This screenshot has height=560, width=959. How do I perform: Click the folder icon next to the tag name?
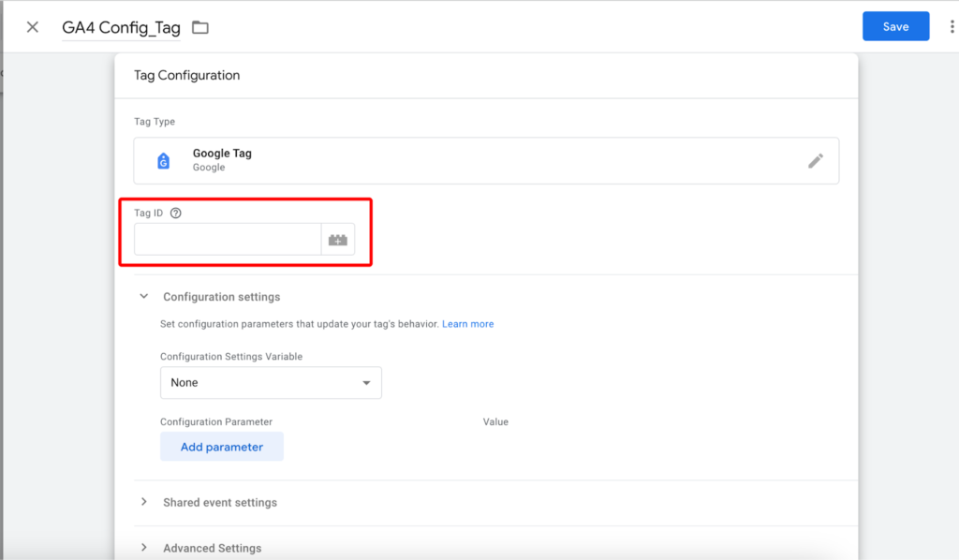200,27
